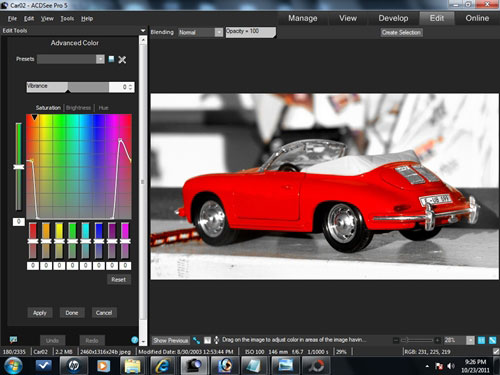Delete the preset with the X icon
The width and height of the screenshot is (500, 375).
(122, 60)
